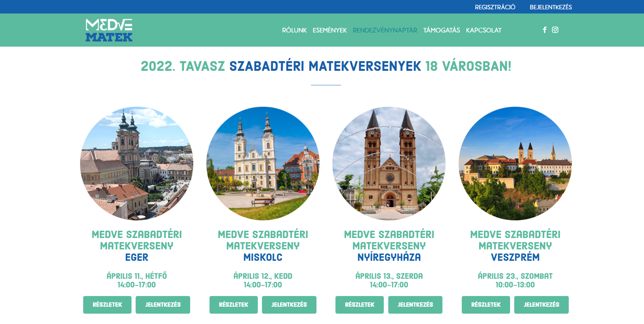Open Részletek for the Eger event
The image size is (644, 324).
107,305
